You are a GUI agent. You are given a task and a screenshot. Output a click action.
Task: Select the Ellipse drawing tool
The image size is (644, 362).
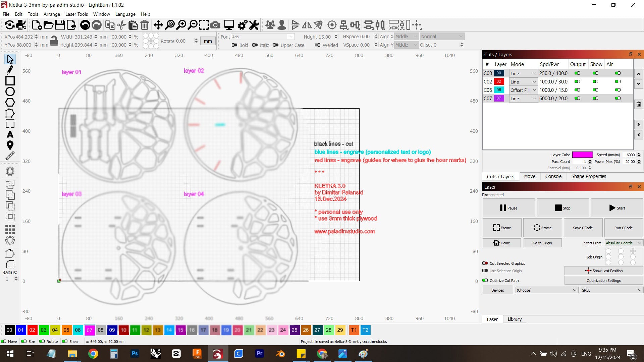[10, 92]
